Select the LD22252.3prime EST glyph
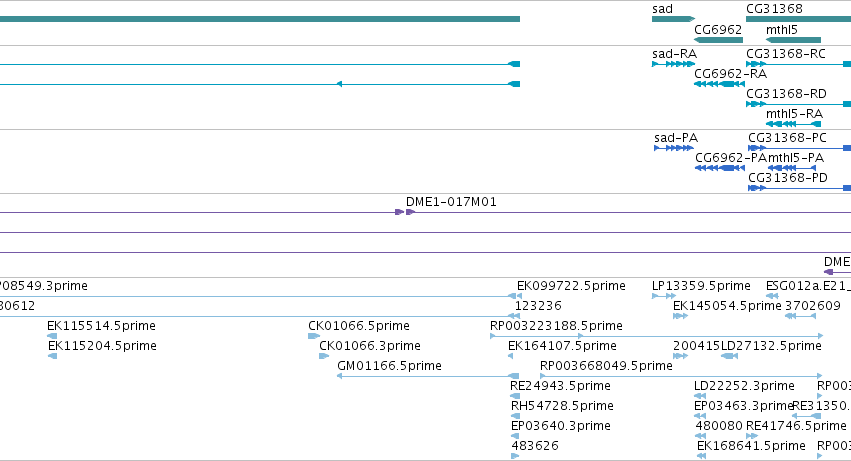Image resolution: width=851 pixels, height=461 pixels. point(700,396)
